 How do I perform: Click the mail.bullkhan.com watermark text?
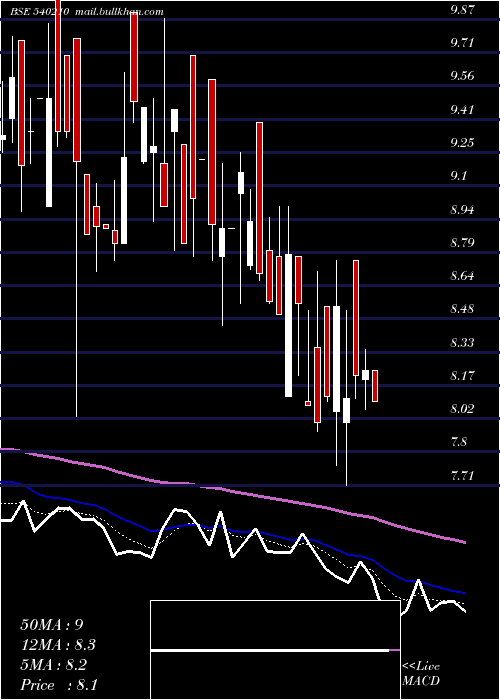pos(120,12)
